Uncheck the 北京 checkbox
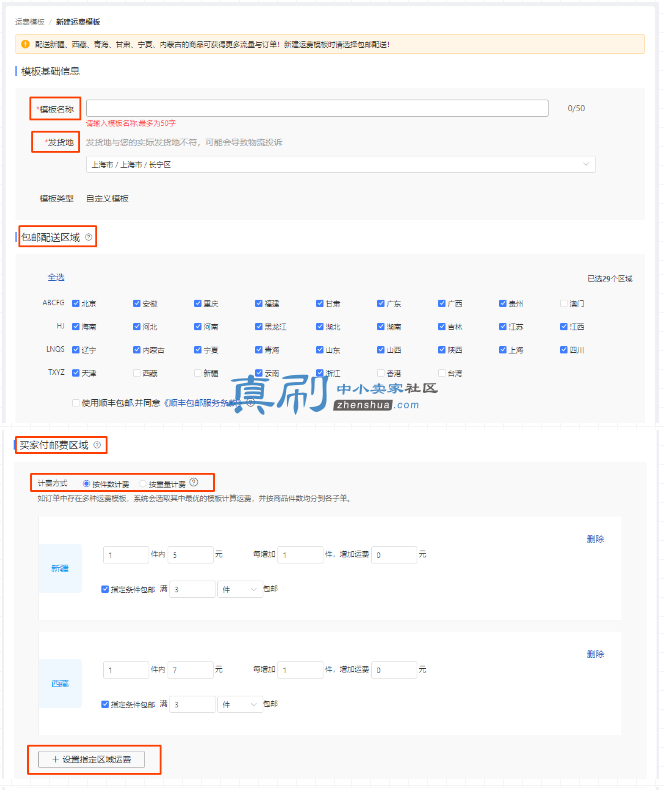 (x=76, y=303)
